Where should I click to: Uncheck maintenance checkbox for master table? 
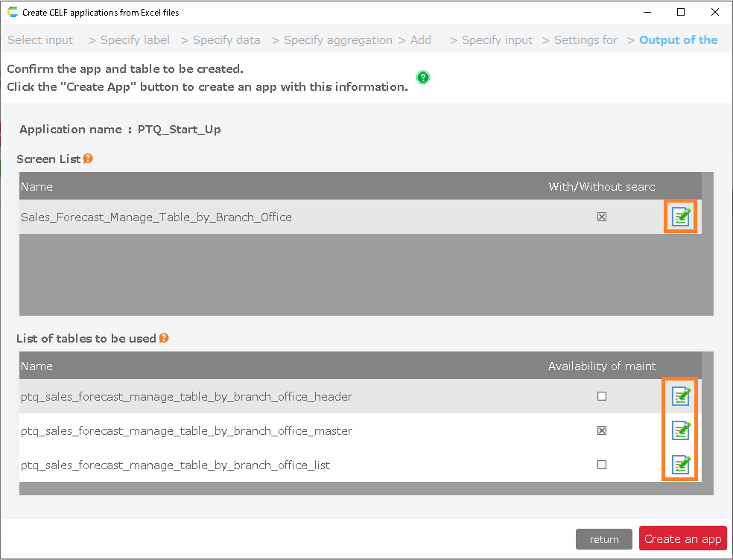coord(602,431)
